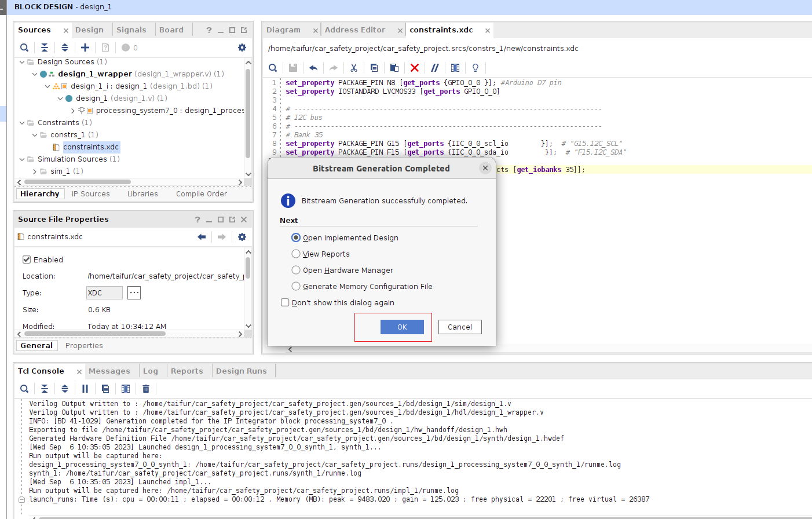This screenshot has height=519, width=812.
Task: Delete with the red X icon
Action: (x=415, y=68)
